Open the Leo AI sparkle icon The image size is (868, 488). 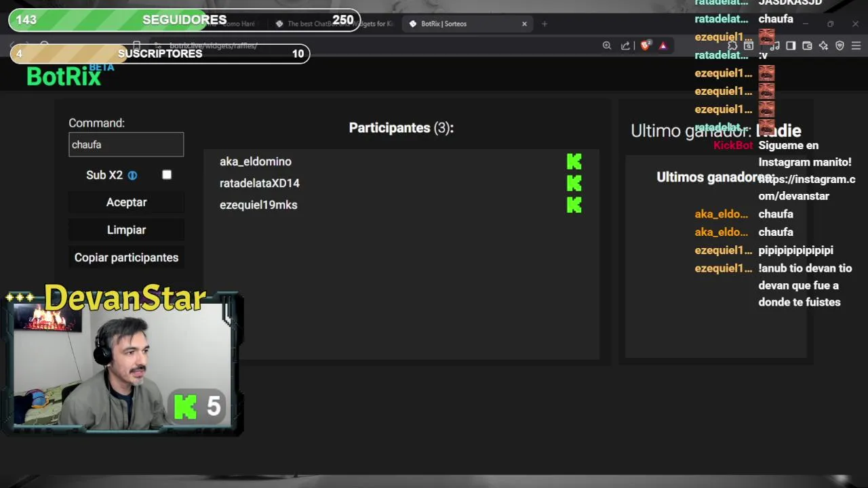coord(823,45)
